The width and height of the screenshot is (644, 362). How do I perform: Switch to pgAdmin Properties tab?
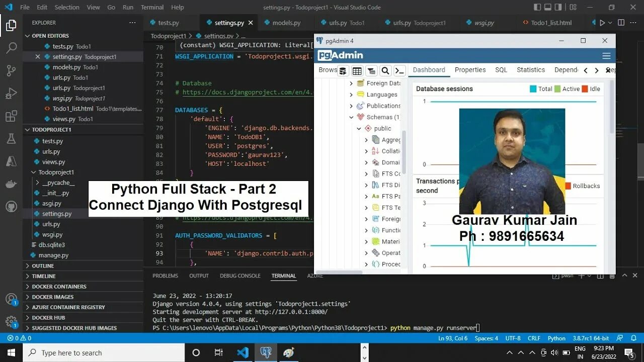tap(470, 70)
